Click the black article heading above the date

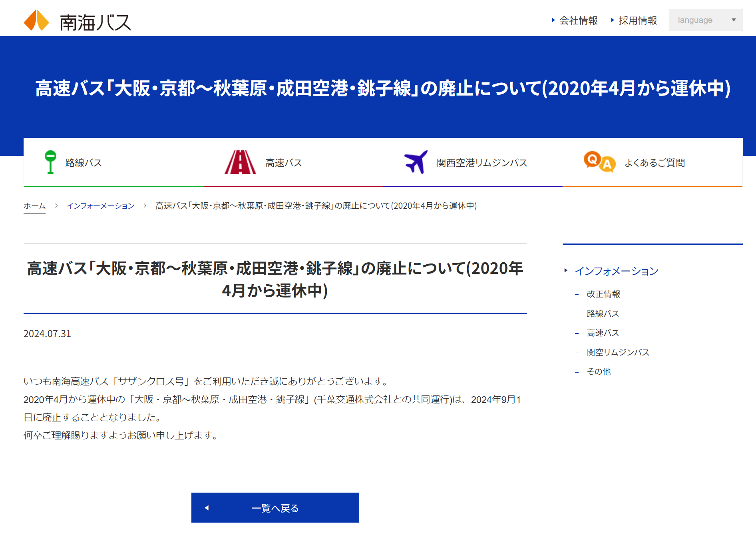click(x=275, y=279)
